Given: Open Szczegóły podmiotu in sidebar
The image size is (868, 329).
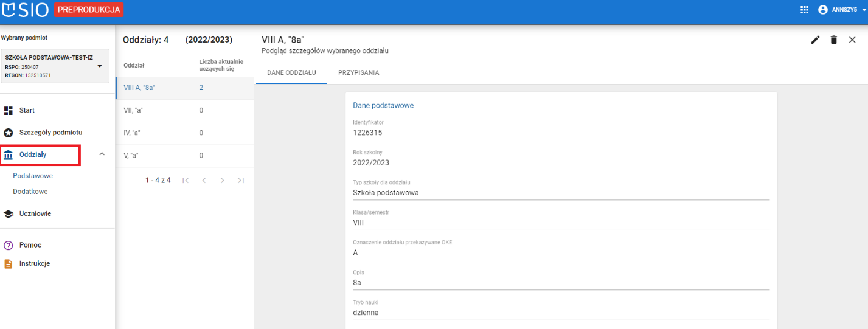Looking at the screenshot, I should (50, 133).
